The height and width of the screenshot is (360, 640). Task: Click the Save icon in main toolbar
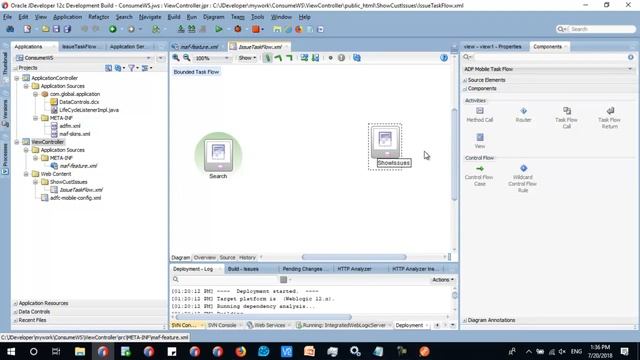click(56, 29)
